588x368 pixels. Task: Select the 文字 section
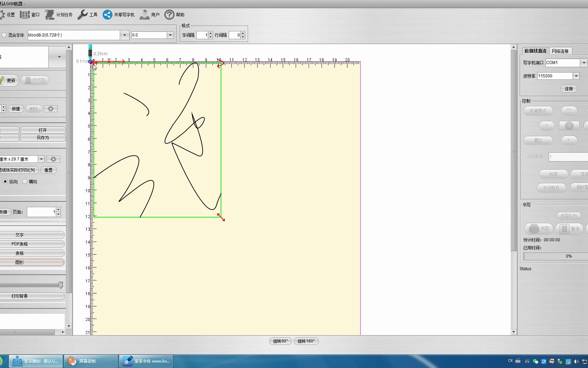pyautogui.click(x=32, y=235)
